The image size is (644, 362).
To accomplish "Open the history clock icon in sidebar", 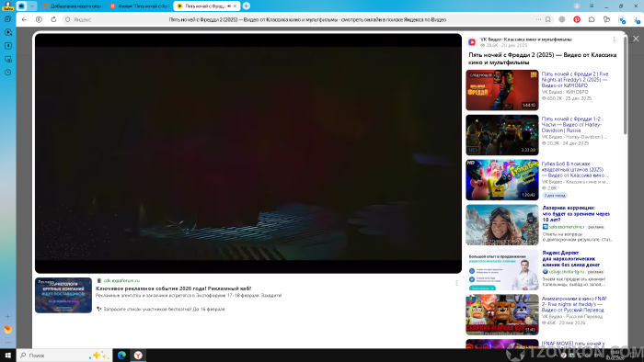I will [x=7, y=73].
